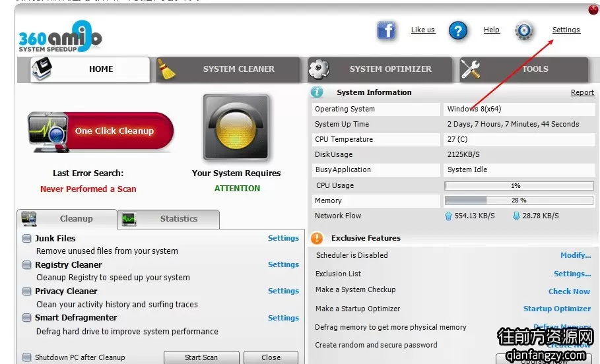Click the network download arrow icon
Image resolution: width=600 pixels, height=364 pixels.
[x=516, y=216]
